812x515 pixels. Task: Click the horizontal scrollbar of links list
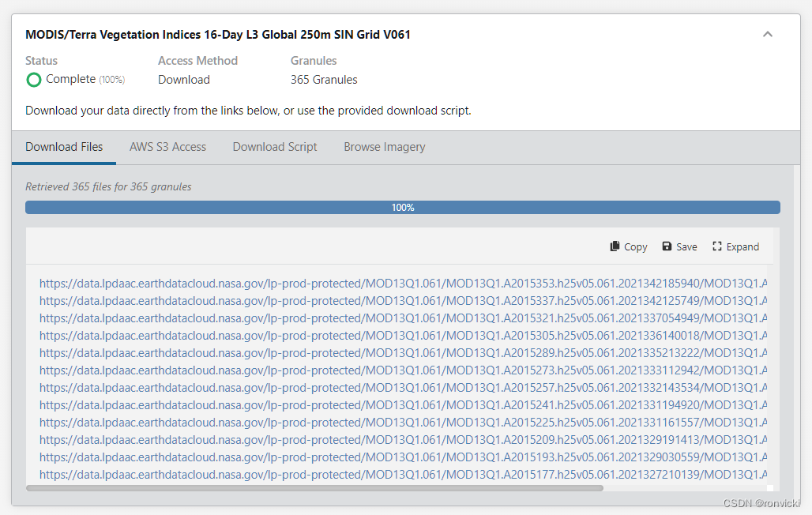pos(314,488)
